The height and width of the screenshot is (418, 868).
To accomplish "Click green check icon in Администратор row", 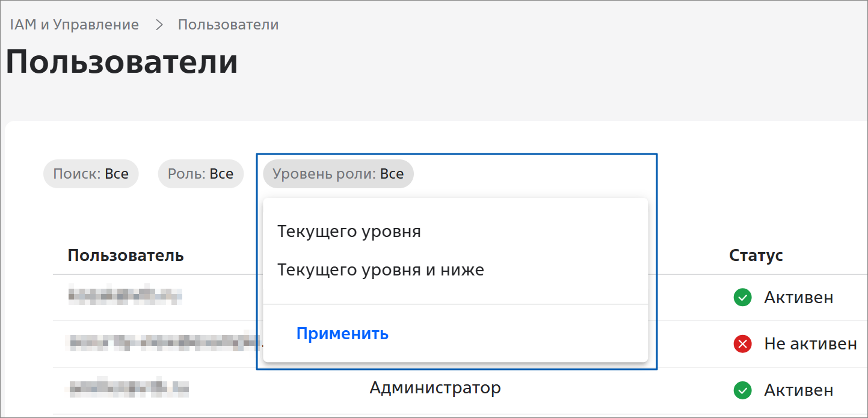I will [x=743, y=390].
